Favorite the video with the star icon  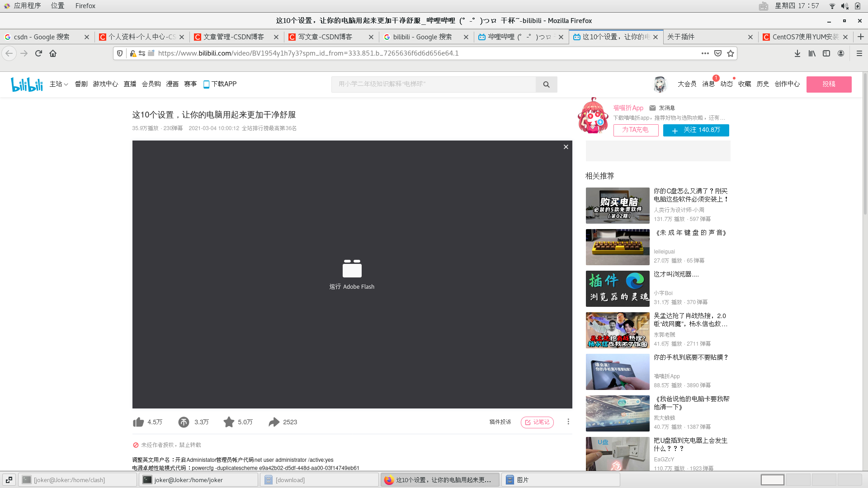point(229,422)
